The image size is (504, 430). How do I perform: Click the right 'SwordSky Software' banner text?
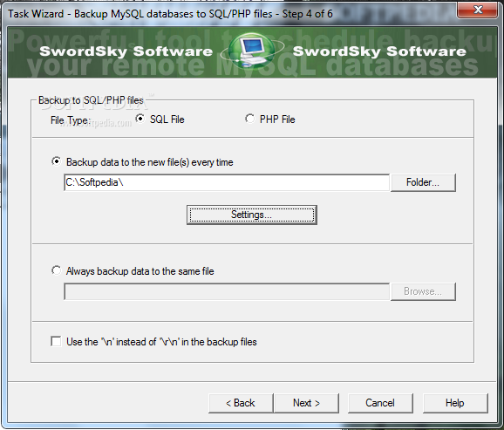pos(379,51)
